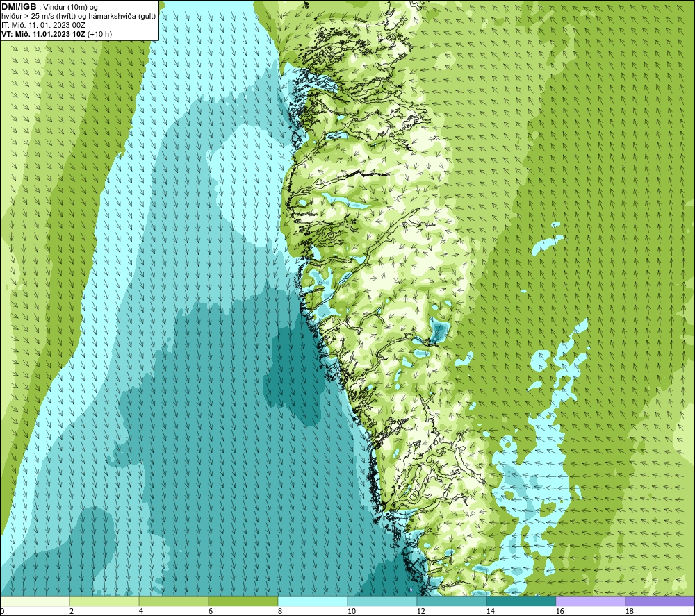Click the 'DMI/IGB' title text

19,7
